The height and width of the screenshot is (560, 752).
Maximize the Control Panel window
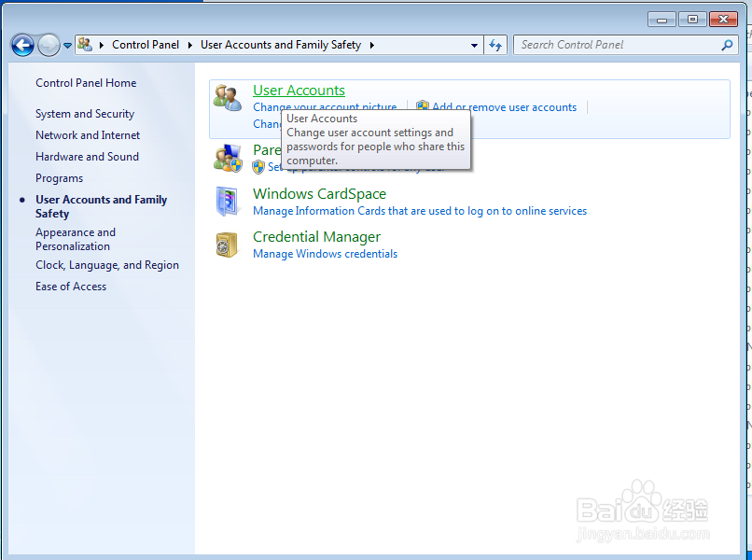692,20
